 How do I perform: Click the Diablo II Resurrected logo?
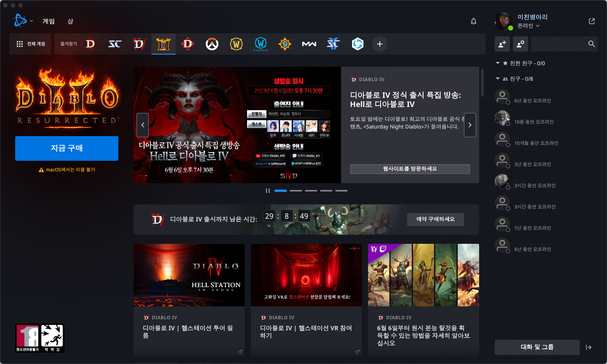[x=68, y=97]
